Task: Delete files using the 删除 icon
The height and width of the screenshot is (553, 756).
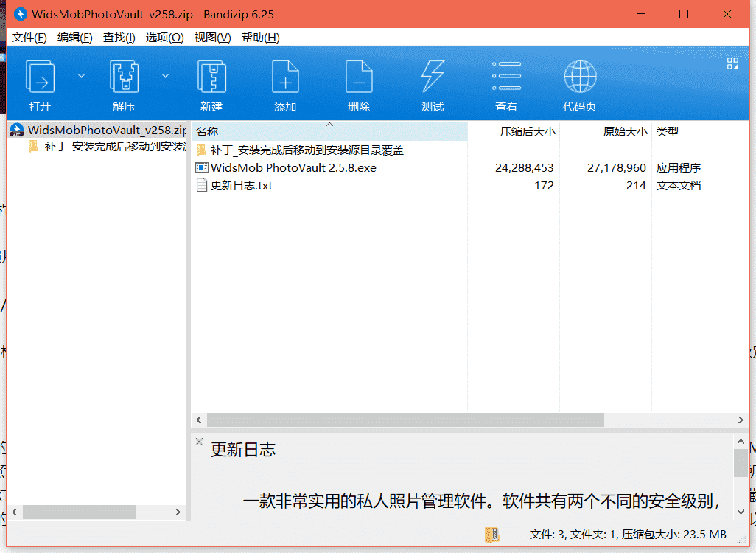Action: 359,76
